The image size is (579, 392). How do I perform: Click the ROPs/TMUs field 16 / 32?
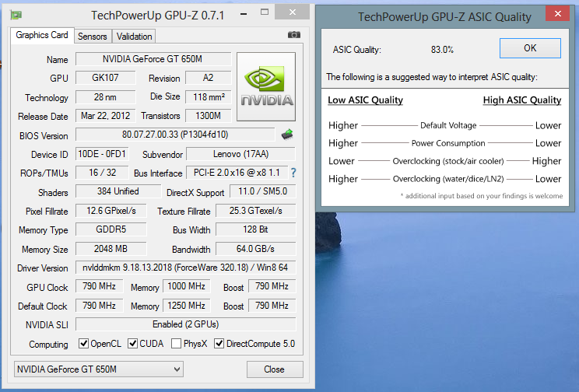(x=102, y=173)
